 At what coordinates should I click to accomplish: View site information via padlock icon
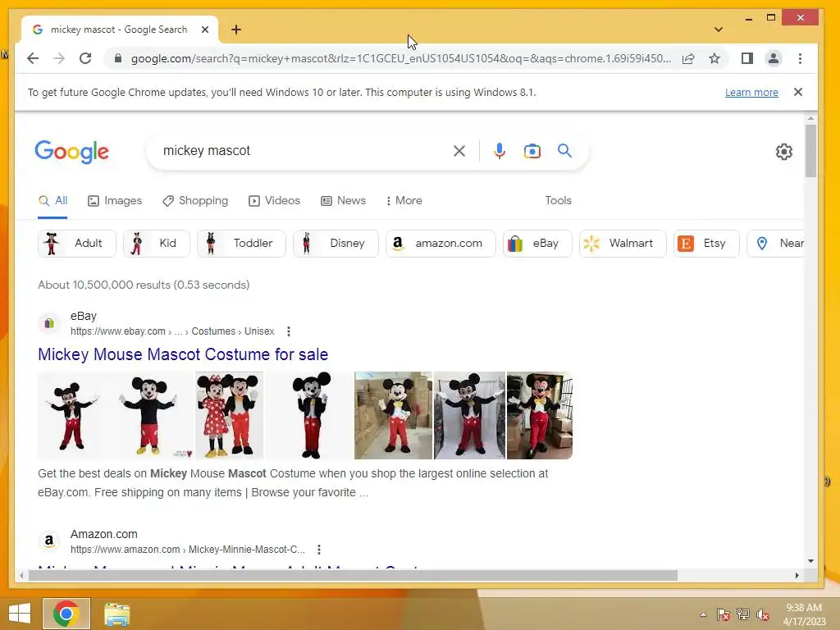[x=118, y=58]
